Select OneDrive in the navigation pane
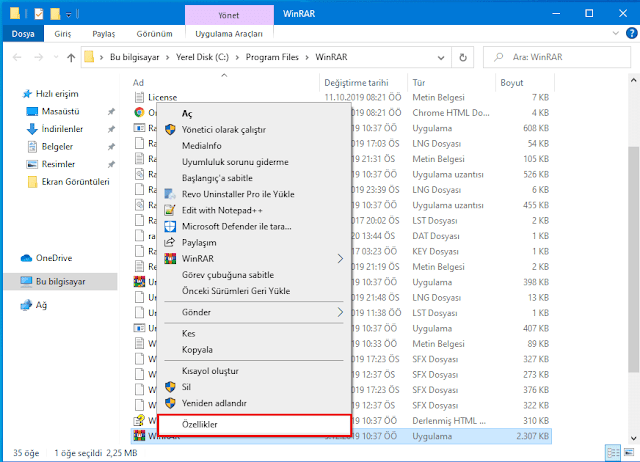The image size is (640, 462). coord(54,258)
